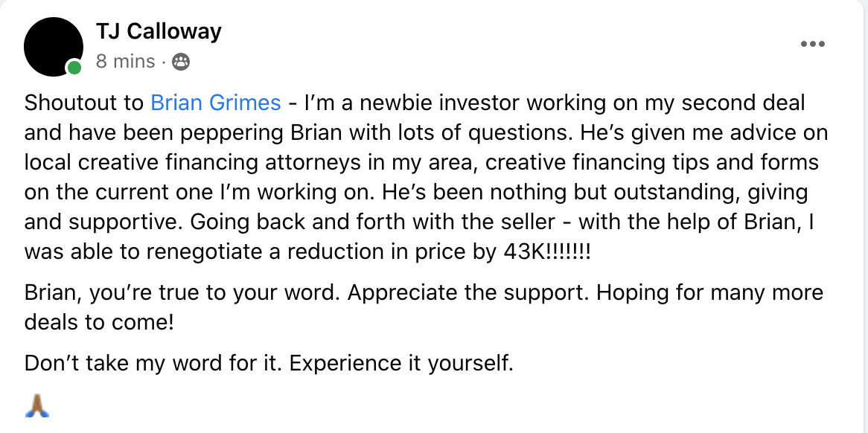Click TJ Calloway's black profile picture

click(x=53, y=46)
